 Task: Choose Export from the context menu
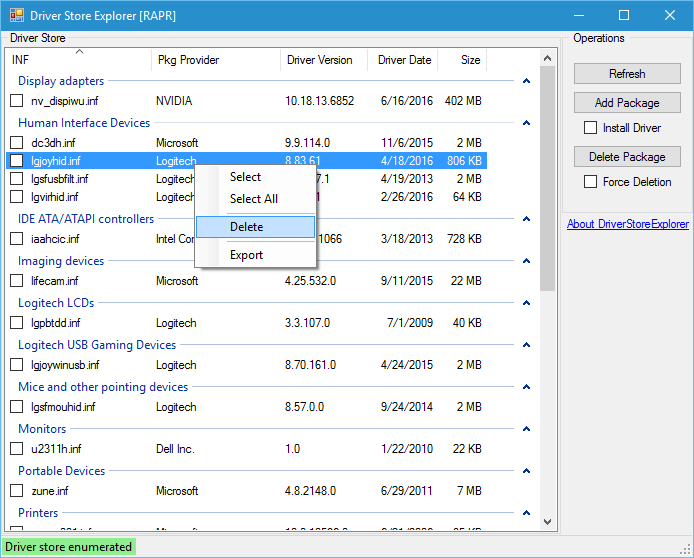(246, 255)
